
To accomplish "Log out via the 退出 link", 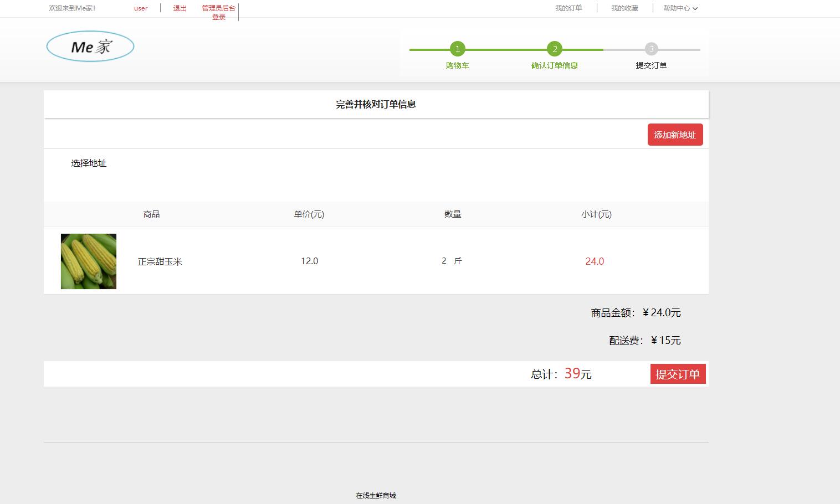I will [x=180, y=8].
